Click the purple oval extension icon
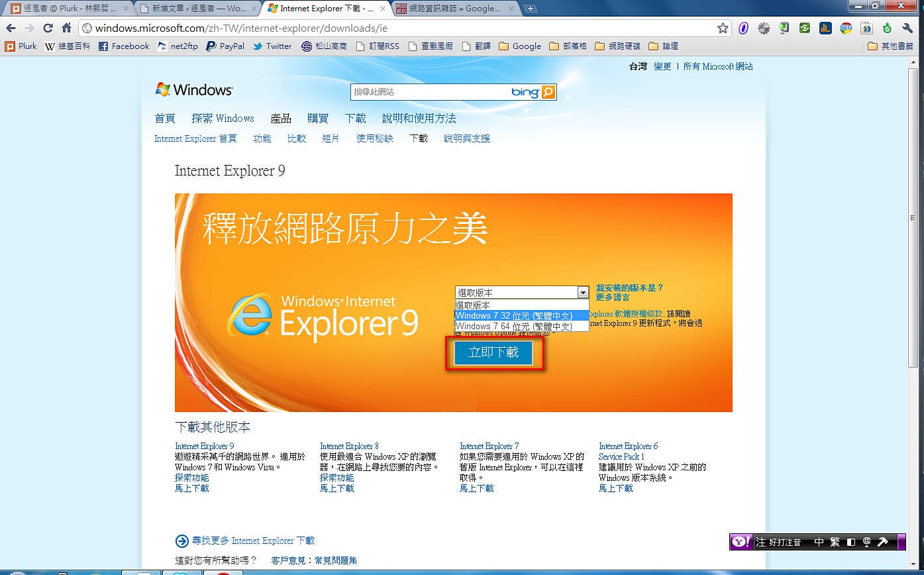Screen dimensions: 924x575 pyautogui.click(x=744, y=28)
